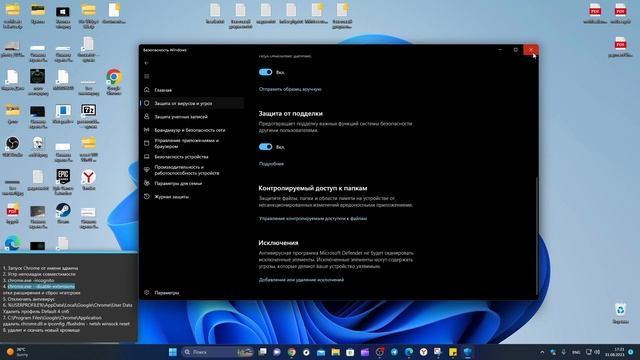Click Отправить образец вручную link
This screenshot has height=360, width=640.
[x=290, y=89]
